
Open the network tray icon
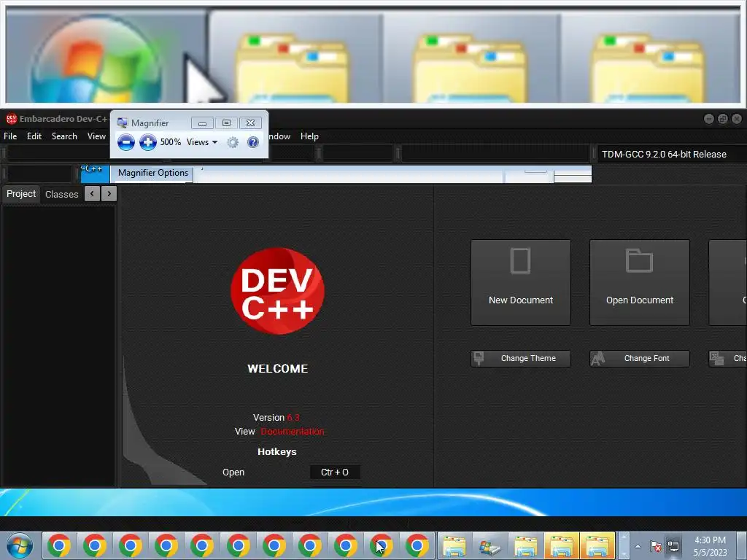click(673, 546)
